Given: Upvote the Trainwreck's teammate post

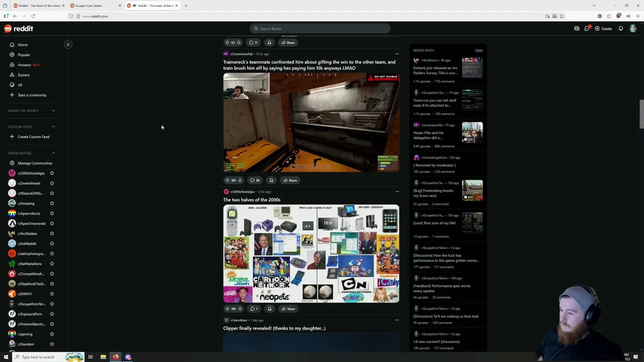Looking at the screenshot, I should tap(227, 180).
